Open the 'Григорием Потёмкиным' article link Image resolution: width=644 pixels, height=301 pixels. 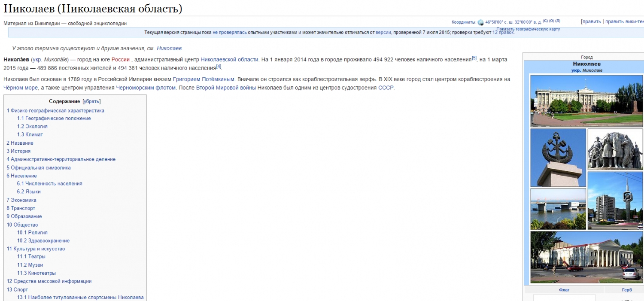coord(204,79)
